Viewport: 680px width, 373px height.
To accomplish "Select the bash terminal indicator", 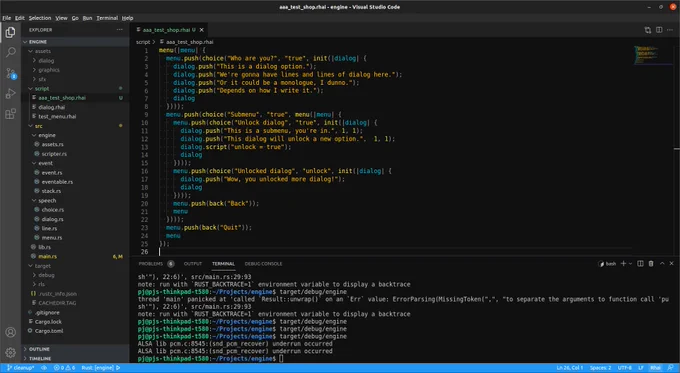I will (x=607, y=263).
